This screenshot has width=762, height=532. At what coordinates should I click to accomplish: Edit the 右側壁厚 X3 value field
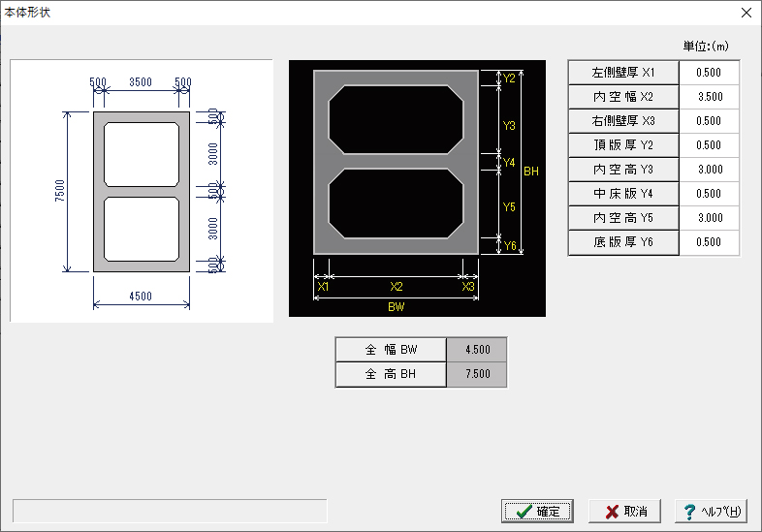(x=709, y=121)
